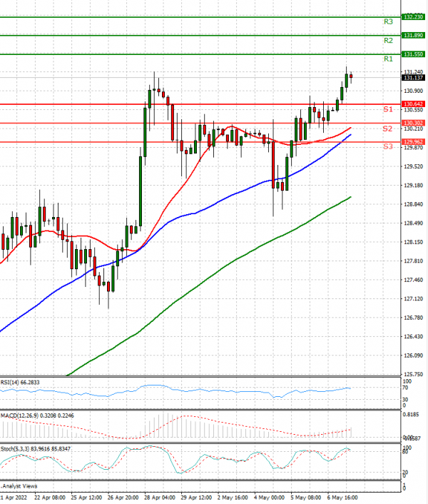Click the R3 resistance label
This screenshot has width=428, height=504.
(388, 22)
